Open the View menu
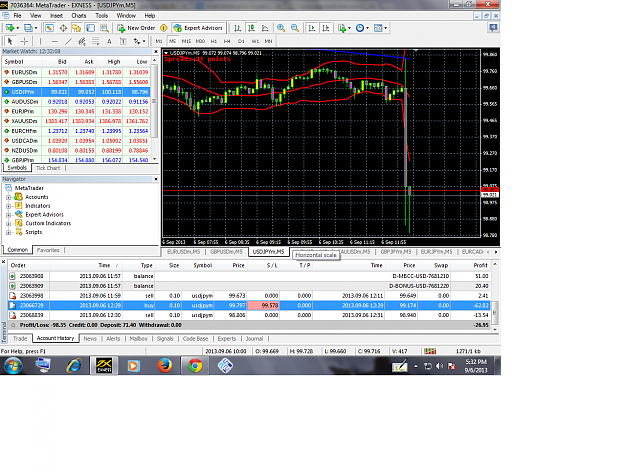The height and width of the screenshot is (471, 625). pyautogui.click(x=35, y=16)
